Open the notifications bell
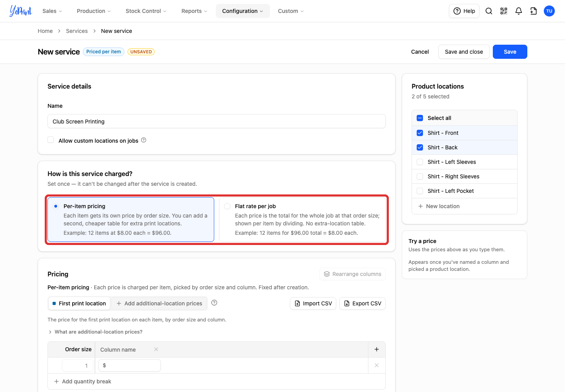This screenshot has width=565, height=392. point(519,11)
